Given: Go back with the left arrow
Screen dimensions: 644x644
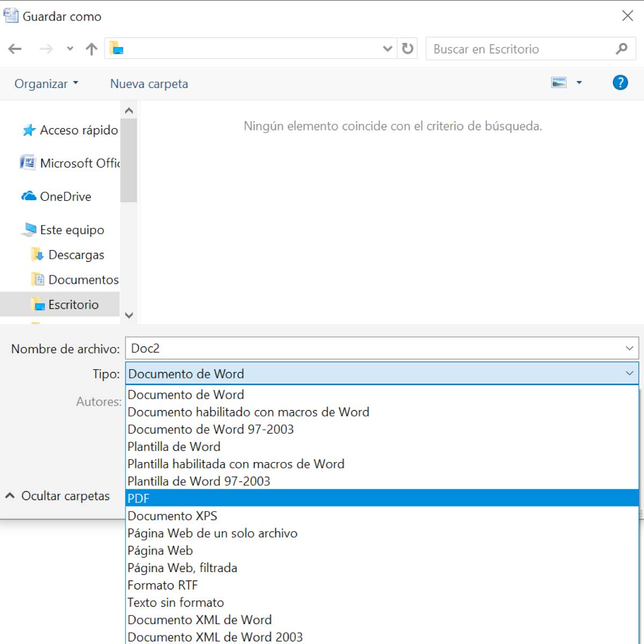Looking at the screenshot, I should click(15, 49).
